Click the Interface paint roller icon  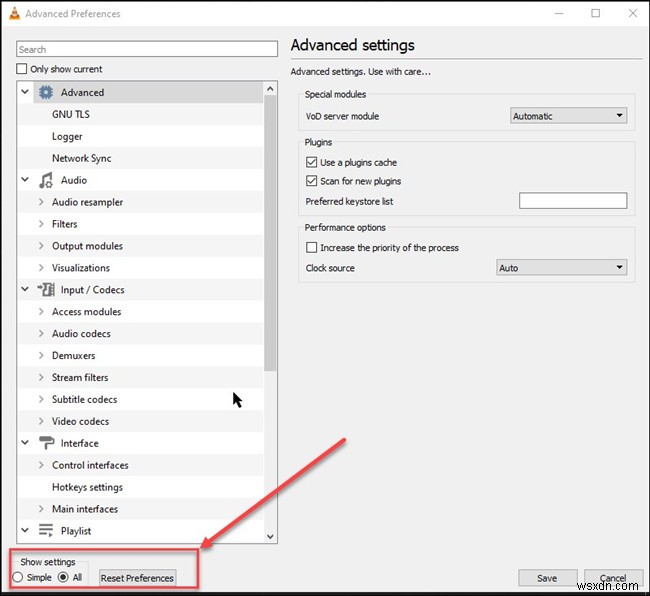[x=46, y=443]
